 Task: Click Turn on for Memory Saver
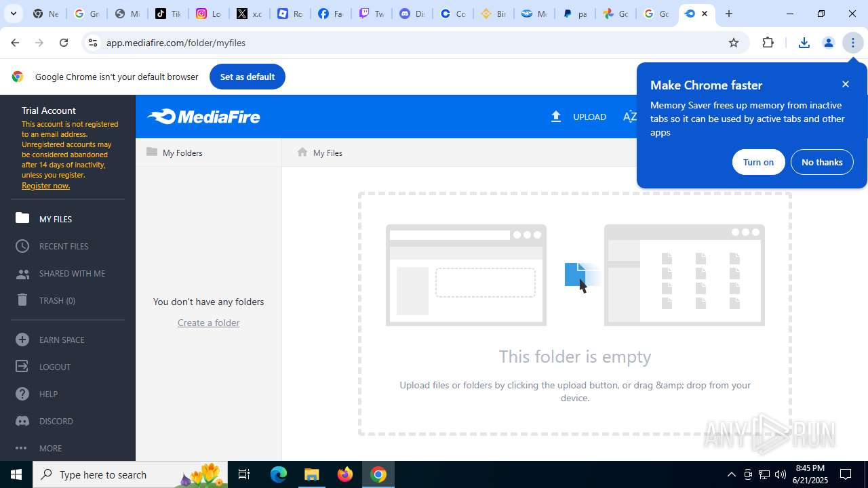pos(758,162)
